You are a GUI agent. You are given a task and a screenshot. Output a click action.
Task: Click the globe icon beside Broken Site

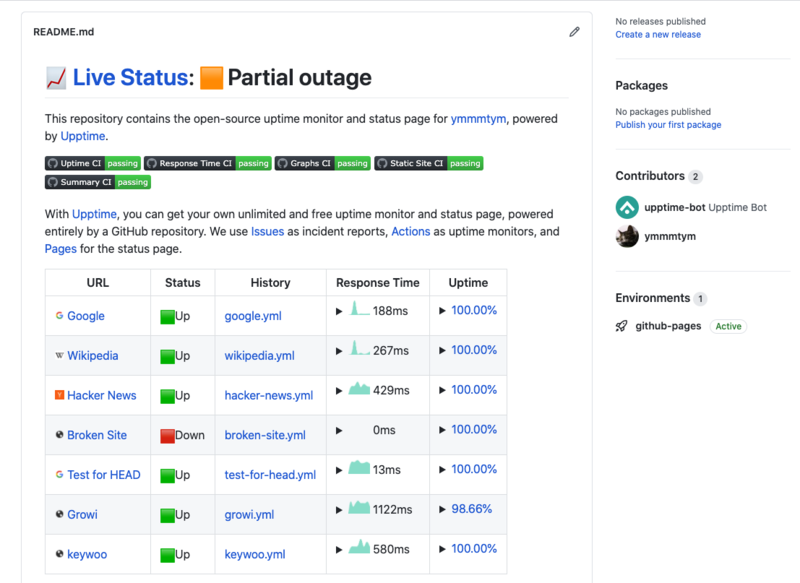[x=59, y=435]
